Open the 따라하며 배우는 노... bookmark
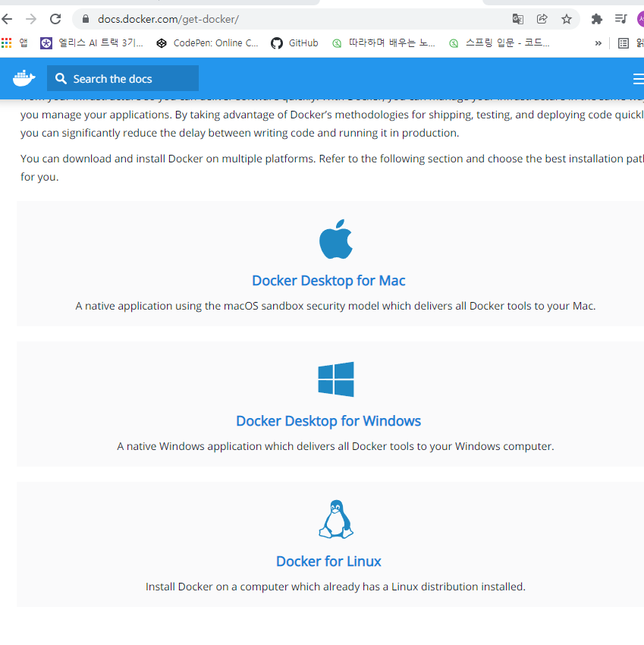644x645 pixels. [384, 42]
